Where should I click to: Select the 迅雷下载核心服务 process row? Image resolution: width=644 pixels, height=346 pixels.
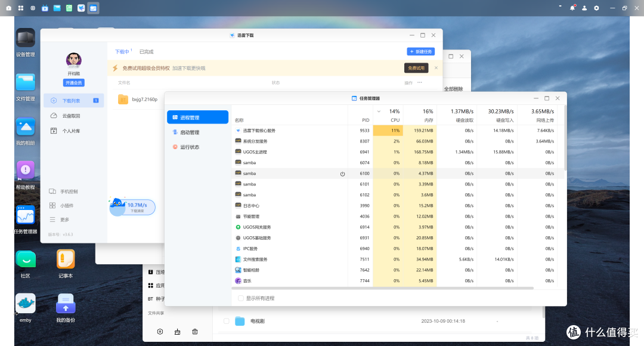click(397, 131)
